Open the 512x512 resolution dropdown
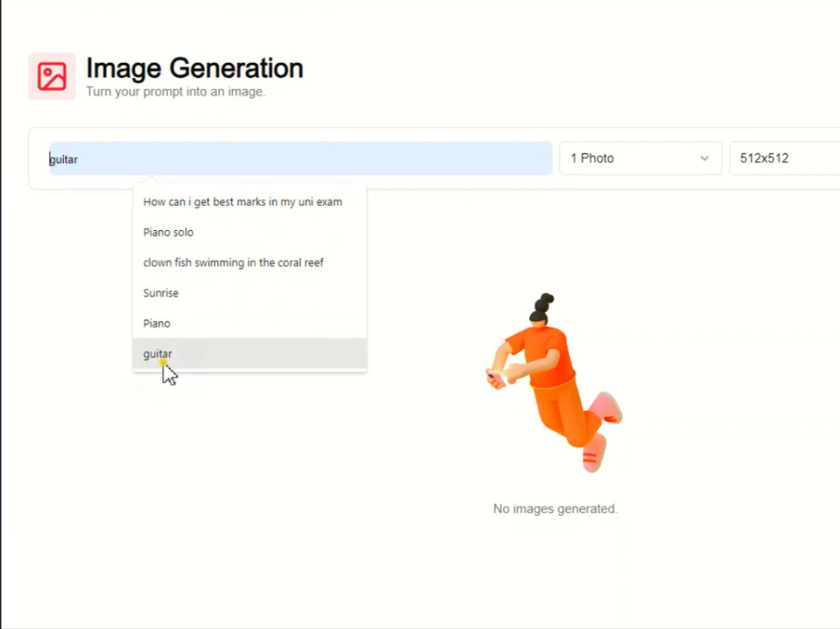This screenshot has height=629, width=840. coord(785,158)
